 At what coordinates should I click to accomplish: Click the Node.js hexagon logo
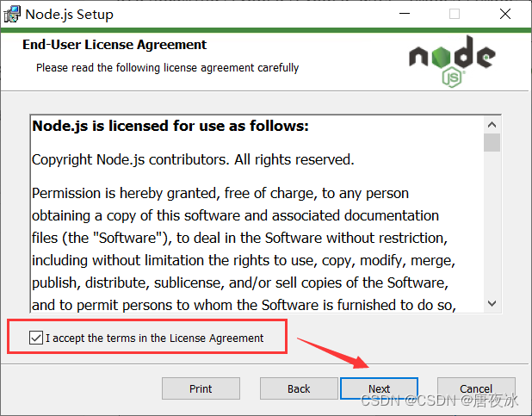tap(452, 61)
